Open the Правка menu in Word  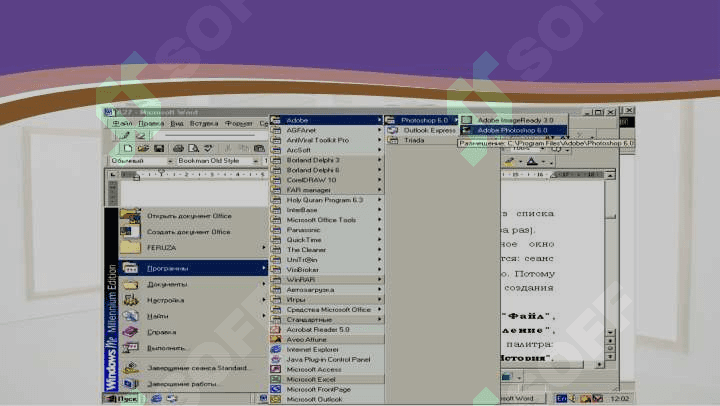151,124
